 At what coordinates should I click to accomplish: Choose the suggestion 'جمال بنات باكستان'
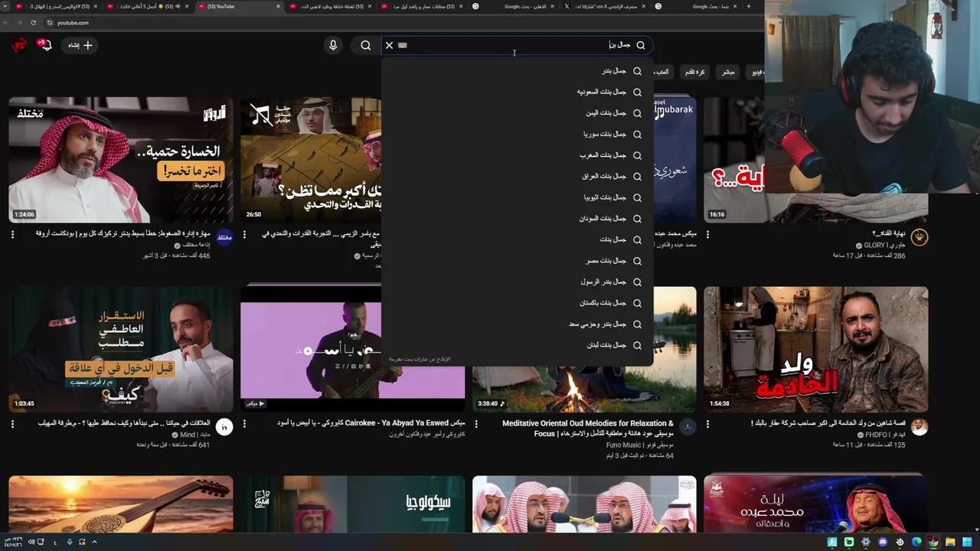[x=517, y=303]
